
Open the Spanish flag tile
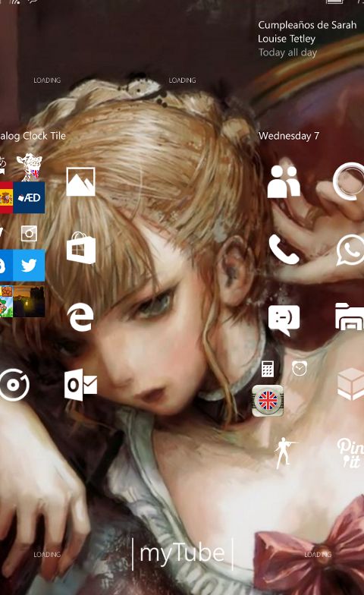pyautogui.click(x=6, y=197)
